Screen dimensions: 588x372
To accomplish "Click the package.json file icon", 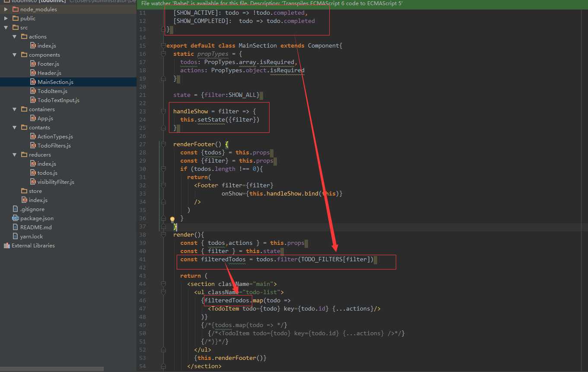I will [x=16, y=218].
